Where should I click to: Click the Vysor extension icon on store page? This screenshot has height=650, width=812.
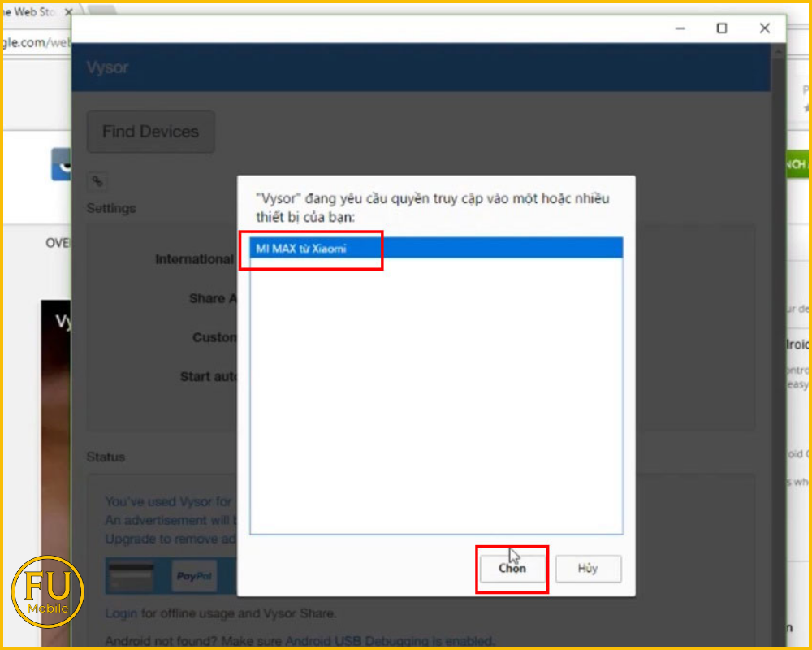pos(61,164)
